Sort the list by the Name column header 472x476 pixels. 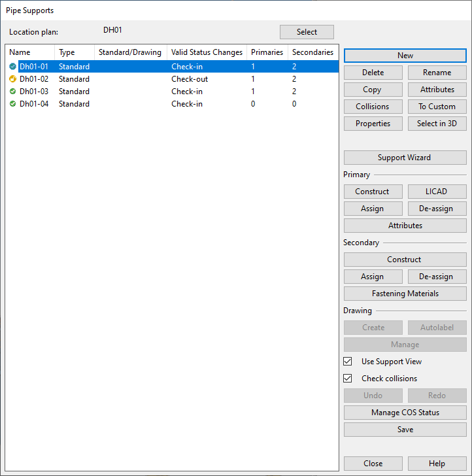pos(29,52)
